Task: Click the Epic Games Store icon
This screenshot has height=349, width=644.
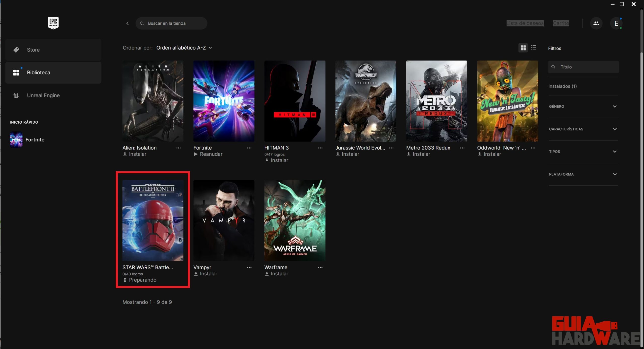Action: coord(53,23)
